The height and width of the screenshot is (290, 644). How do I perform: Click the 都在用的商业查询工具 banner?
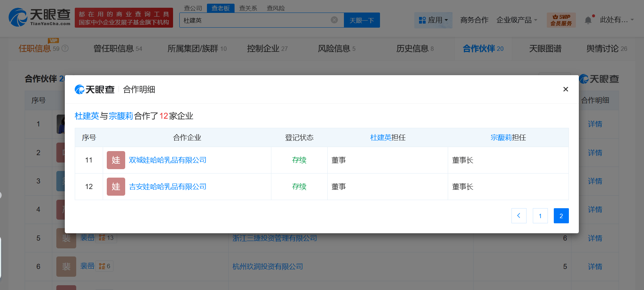(x=124, y=18)
